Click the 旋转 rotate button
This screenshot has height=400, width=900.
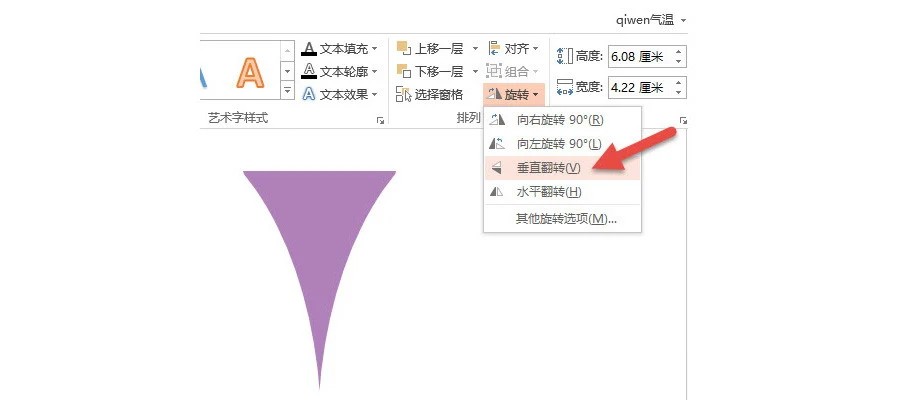tap(513, 95)
